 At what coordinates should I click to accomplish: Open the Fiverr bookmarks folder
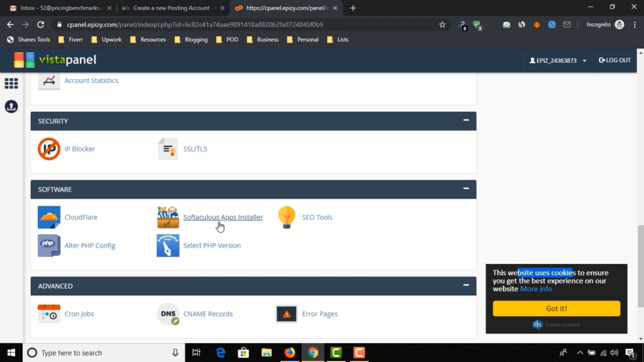[70, 40]
